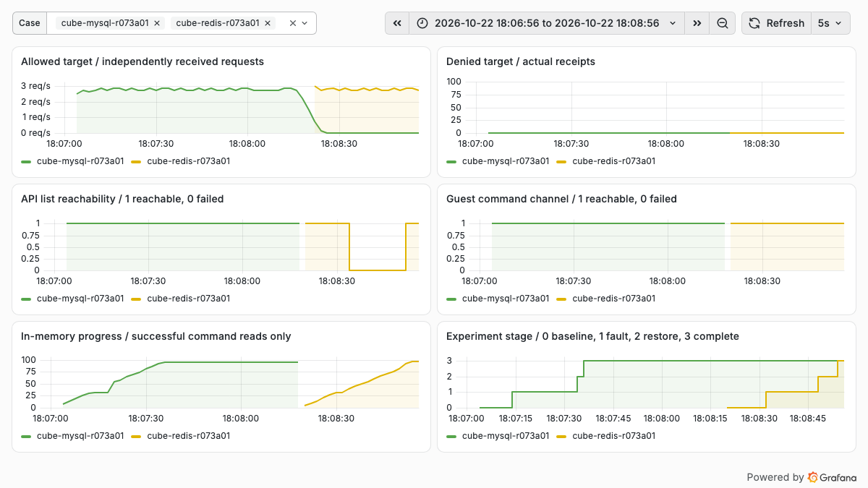Remove cube-mysql-r073a01 from Case filter
868x488 pixels.
click(x=158, y=23)
